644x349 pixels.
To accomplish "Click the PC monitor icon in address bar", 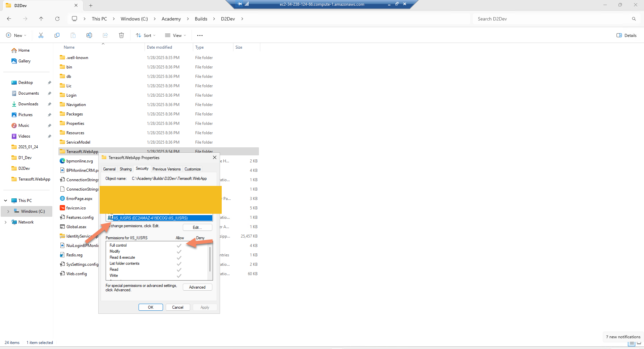I will click(x=74, y=19).
